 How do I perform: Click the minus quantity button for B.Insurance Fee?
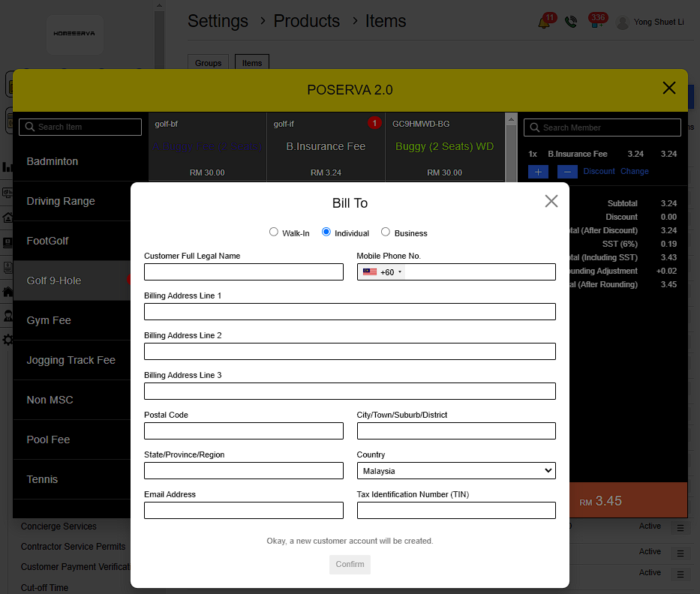point(567,172)
